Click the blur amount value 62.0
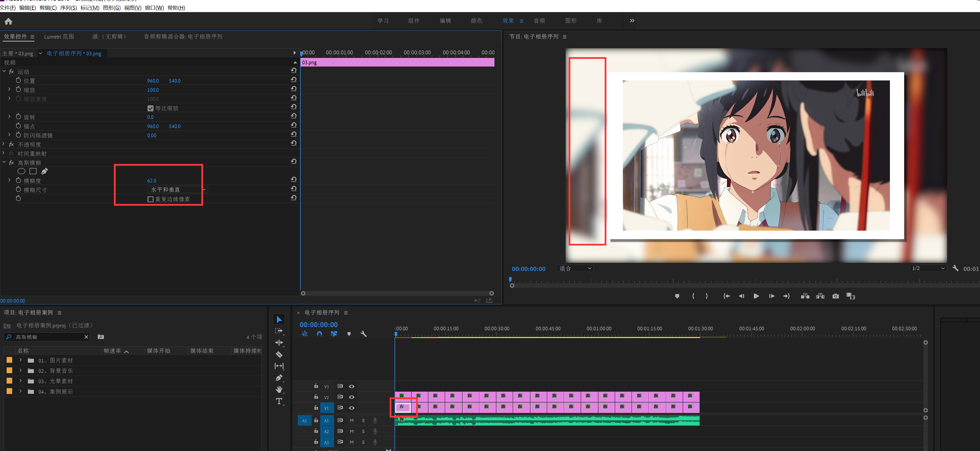 coord(151,181)
